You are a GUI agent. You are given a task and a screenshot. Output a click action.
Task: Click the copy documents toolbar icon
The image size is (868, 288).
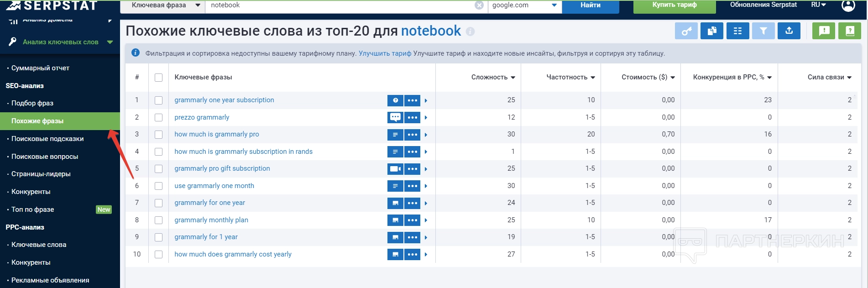(x=711, y=31)
